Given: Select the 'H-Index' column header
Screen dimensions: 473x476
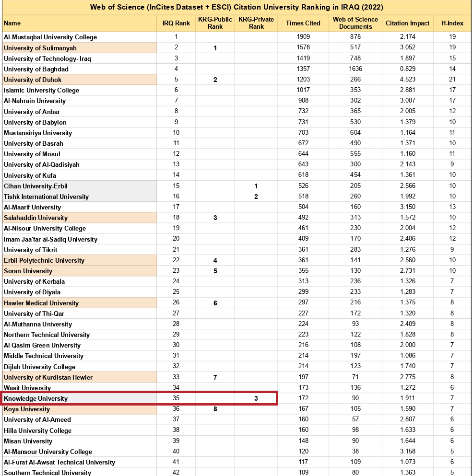Looking at the screenshot, I should [452, 23].
